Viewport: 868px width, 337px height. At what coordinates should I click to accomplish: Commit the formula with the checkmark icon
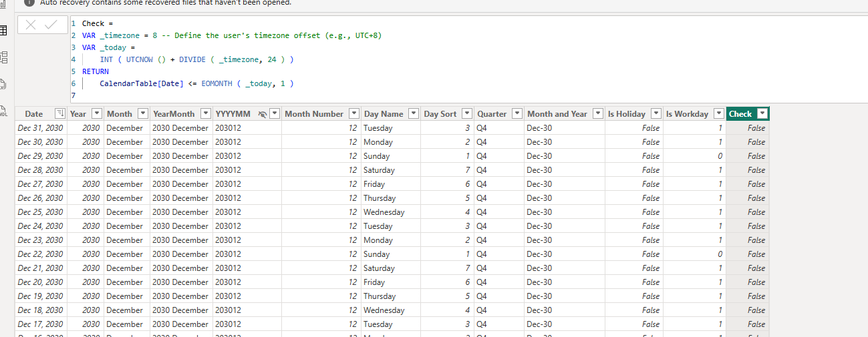51,25
